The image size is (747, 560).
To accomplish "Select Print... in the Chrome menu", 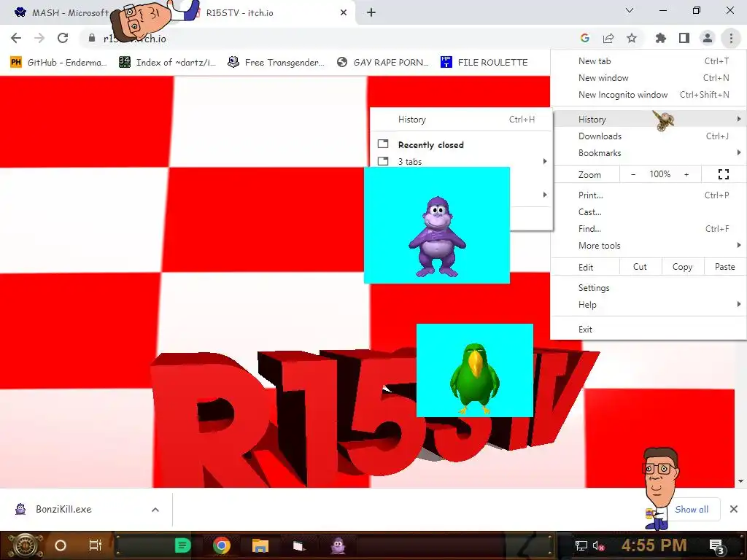I will click(x=649, y=195).
